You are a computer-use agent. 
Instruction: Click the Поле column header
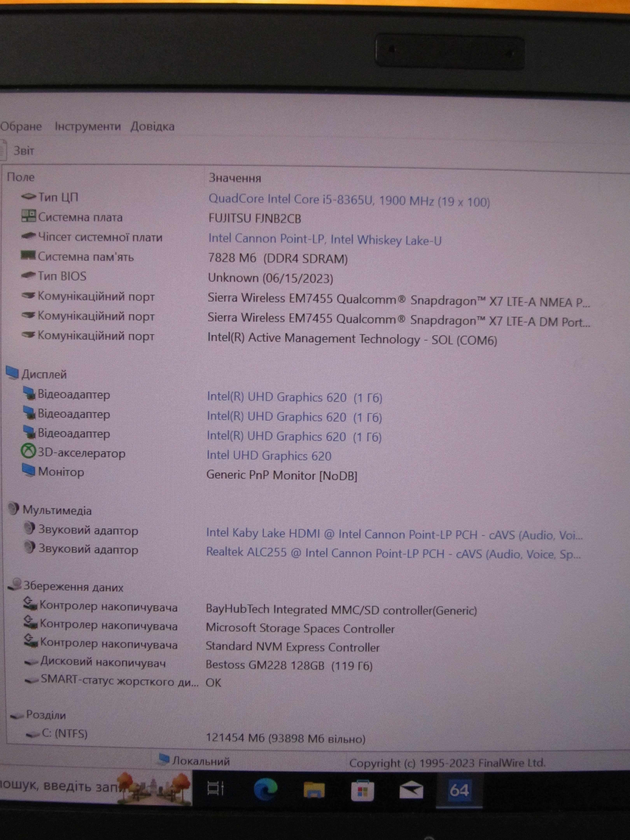click(20, 177)
